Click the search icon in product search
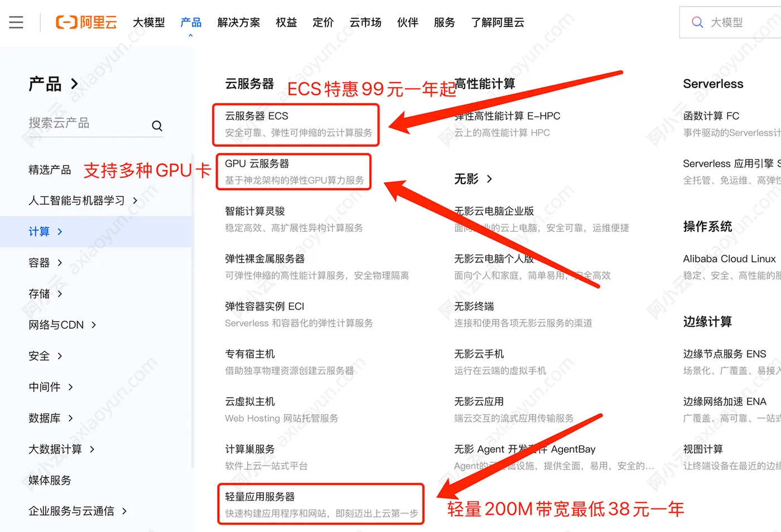The image size is (781, 532). click(157, 126)
